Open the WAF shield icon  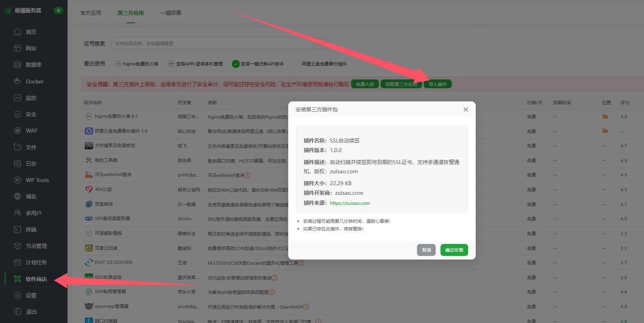[x=18, y=131]
